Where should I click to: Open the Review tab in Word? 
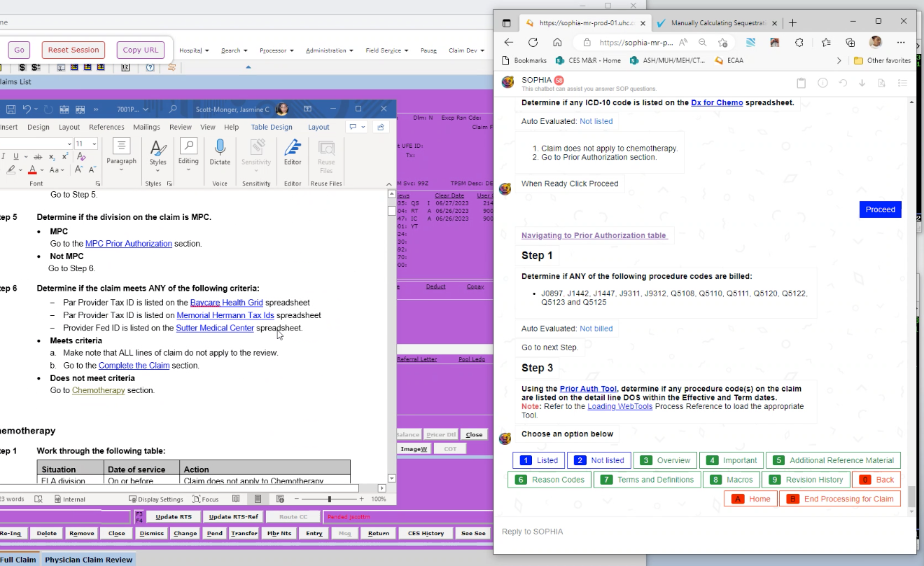(x=180, y=127)
